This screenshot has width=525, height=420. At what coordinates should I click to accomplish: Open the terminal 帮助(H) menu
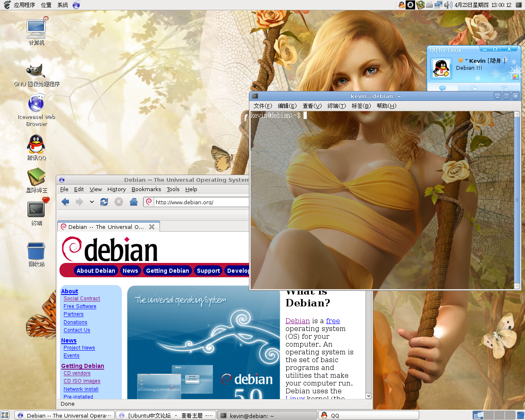386,106
